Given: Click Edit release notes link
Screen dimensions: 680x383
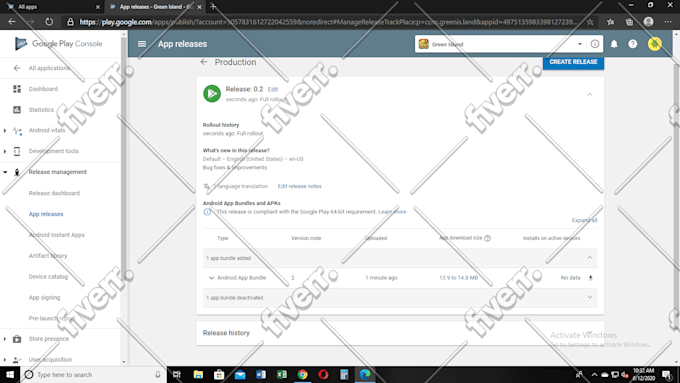Looking at the screenshot, I should pos(299,186).
